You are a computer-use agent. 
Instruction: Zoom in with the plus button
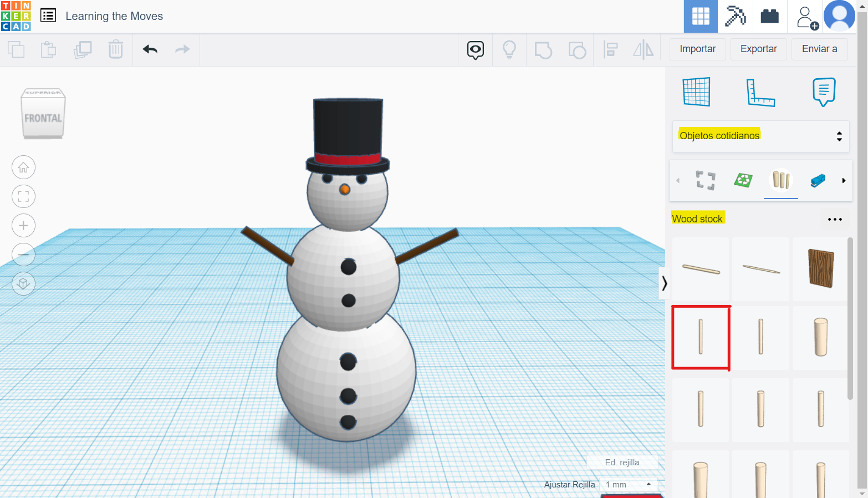pos(23,226)
